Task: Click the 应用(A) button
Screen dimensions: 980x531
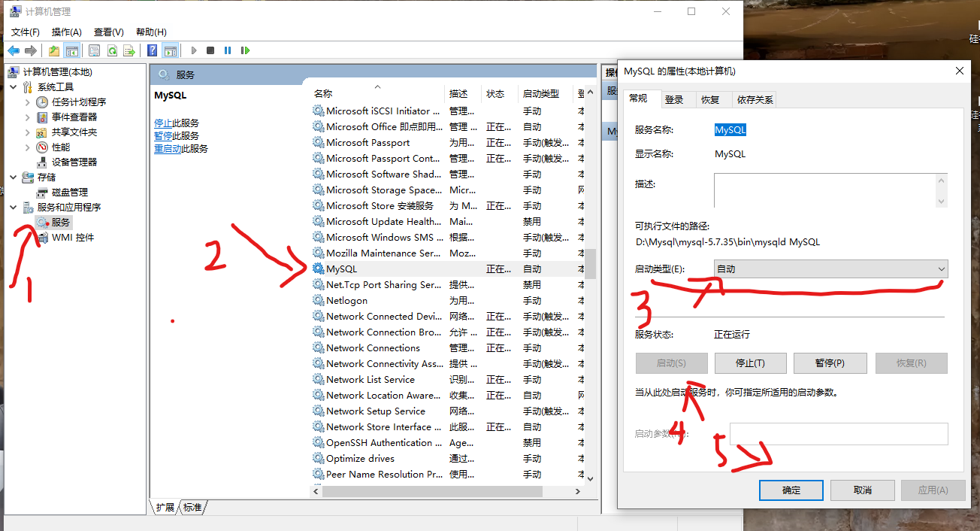Action: [x=933, y=490]
